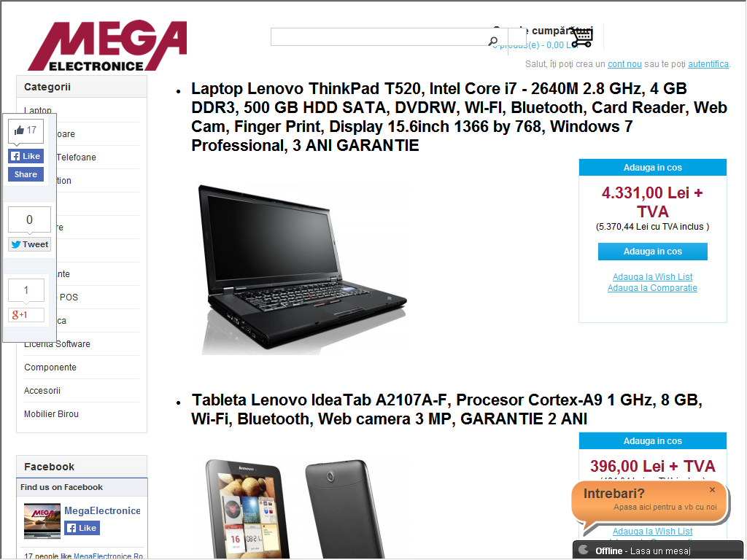The height and width of the screenshot is (560, 747).
Task: Like MegaElectronice in Facebook widget
Action: tap(82, 528)
